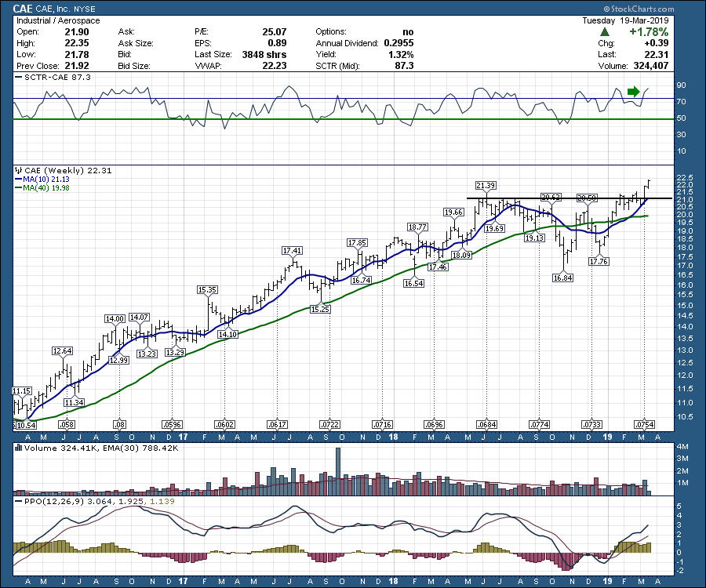706x588 pixels.
Task: Click the 15.35 high price label
Action: [x=207, y=290]
